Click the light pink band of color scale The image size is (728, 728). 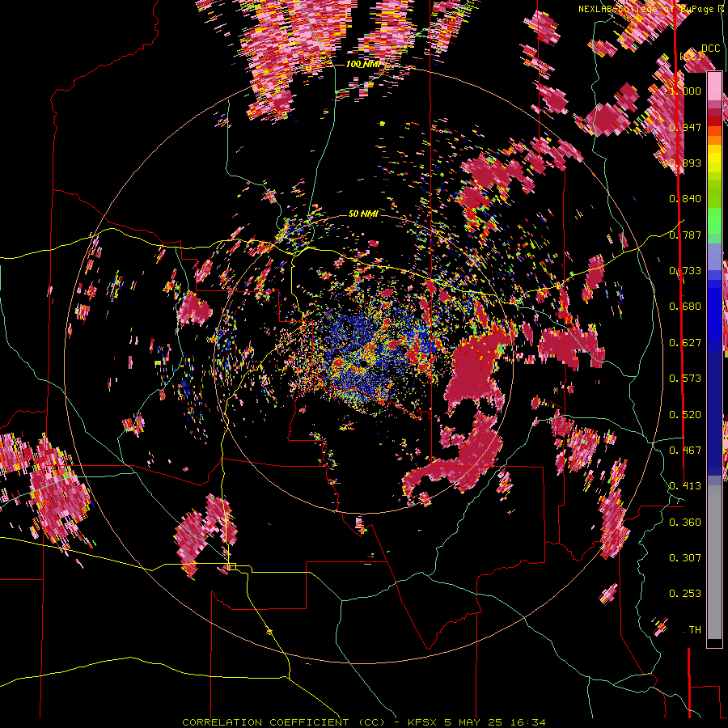714,87
